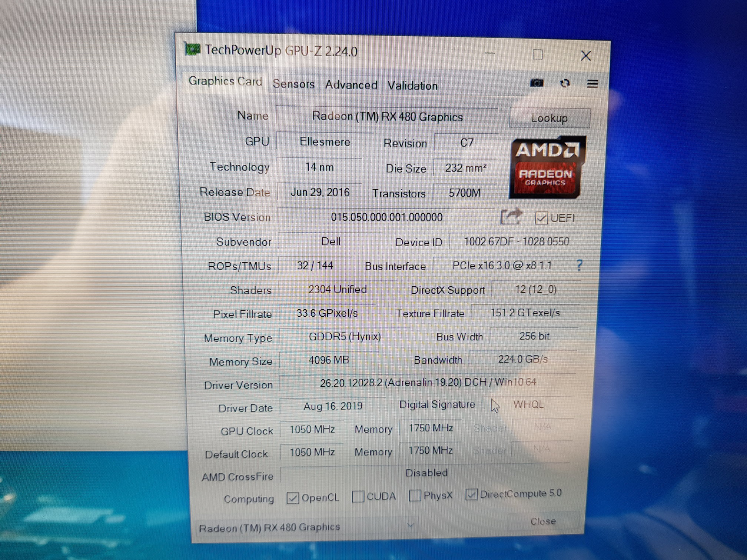Toggle the PhysX checkbox
This screenshot has height=560, width=747.
(x=415, y=495)
